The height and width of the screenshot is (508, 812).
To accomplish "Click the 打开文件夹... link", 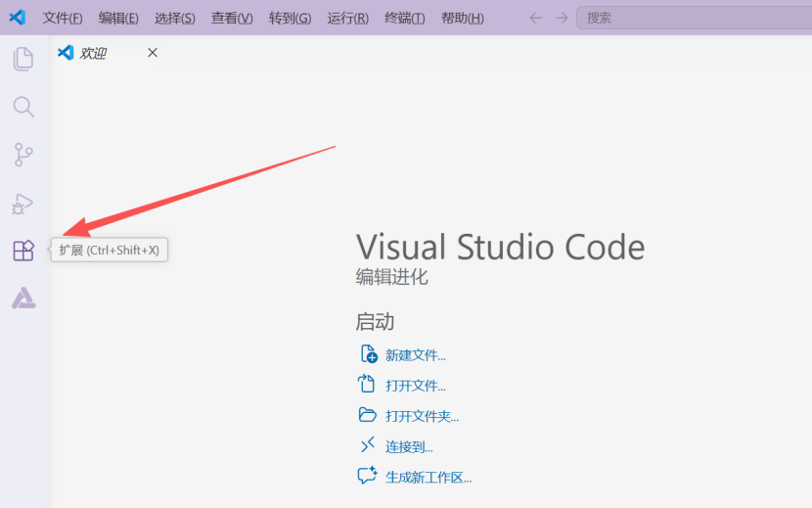I will pyautogui.click(x=422, y=416).
